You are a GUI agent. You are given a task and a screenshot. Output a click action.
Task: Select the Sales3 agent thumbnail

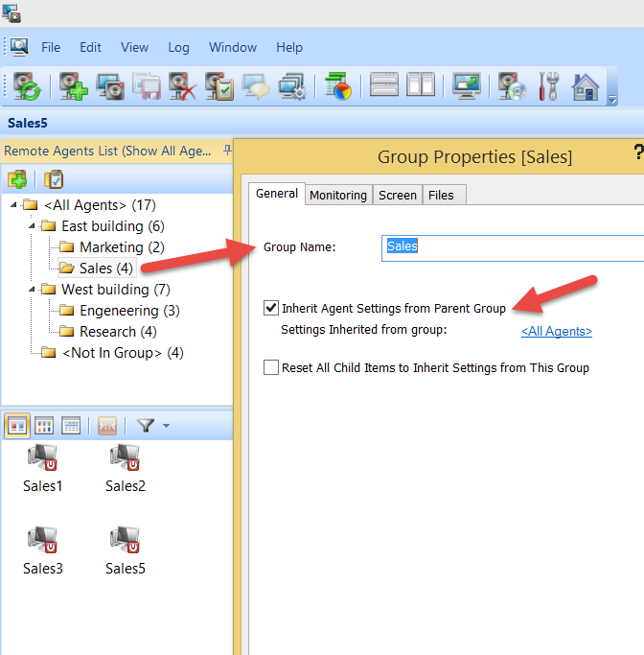[x=42, y=551]
